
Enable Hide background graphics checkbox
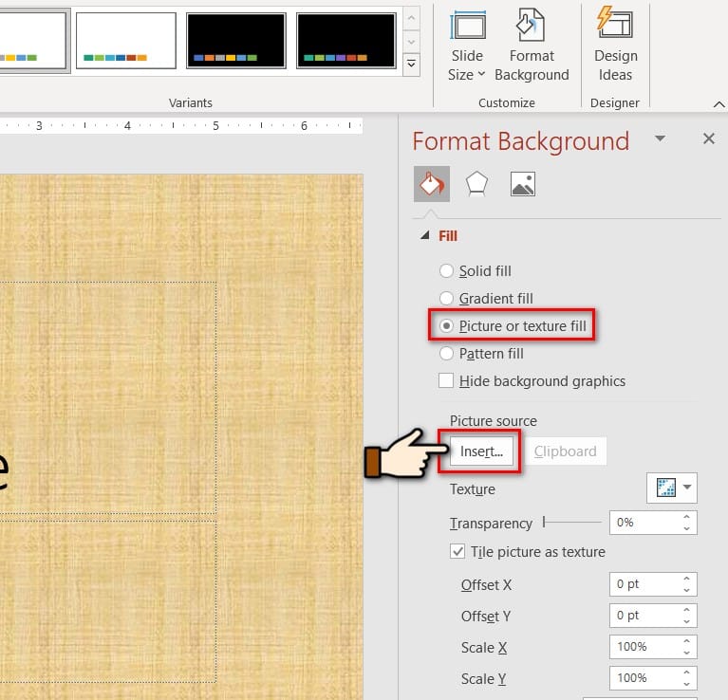click(447, 381)
